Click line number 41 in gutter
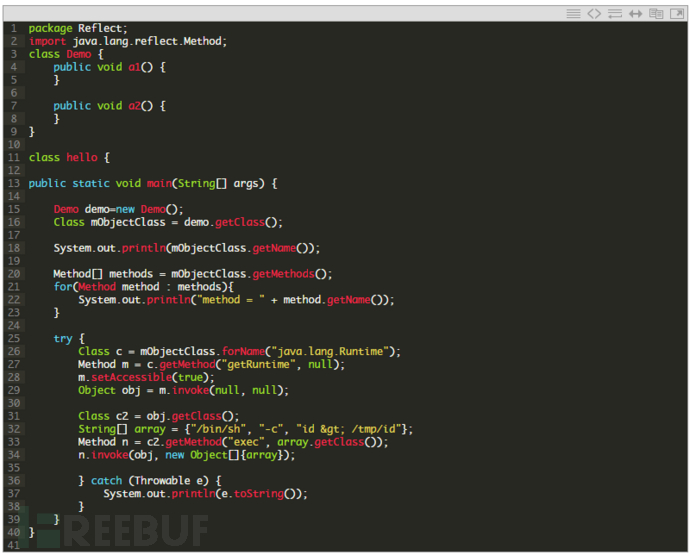The width and height of the screenshot is (690, 555). coord(14,545)
